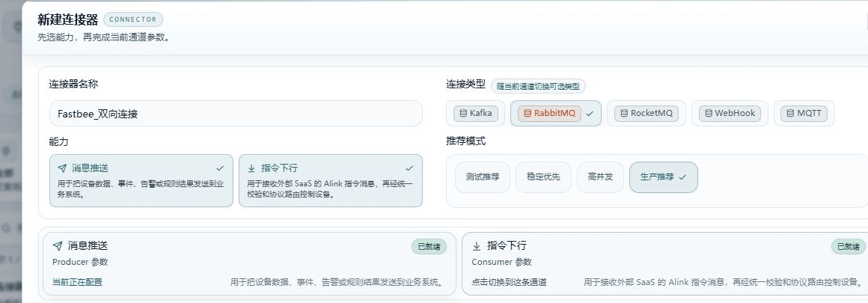868x303 pixels.
Task: Choose 生产推荐 recommended mode
Action: (x=663, y=177)
